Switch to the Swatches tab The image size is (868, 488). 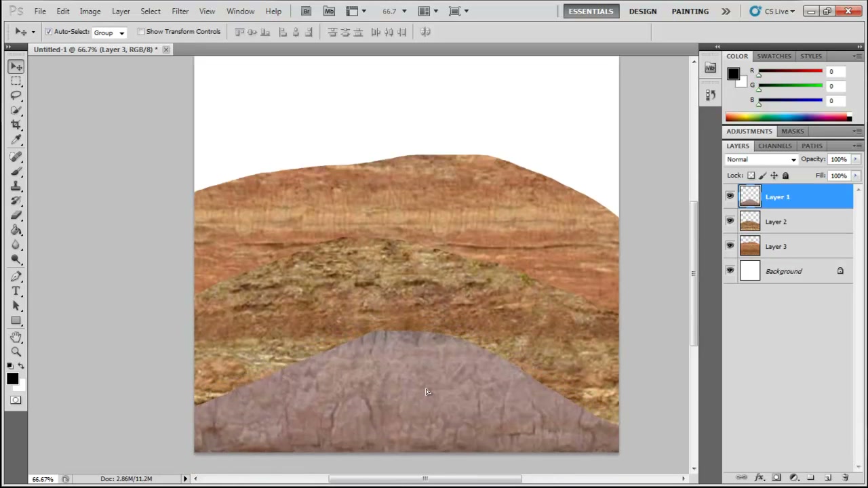click(774, 56)
